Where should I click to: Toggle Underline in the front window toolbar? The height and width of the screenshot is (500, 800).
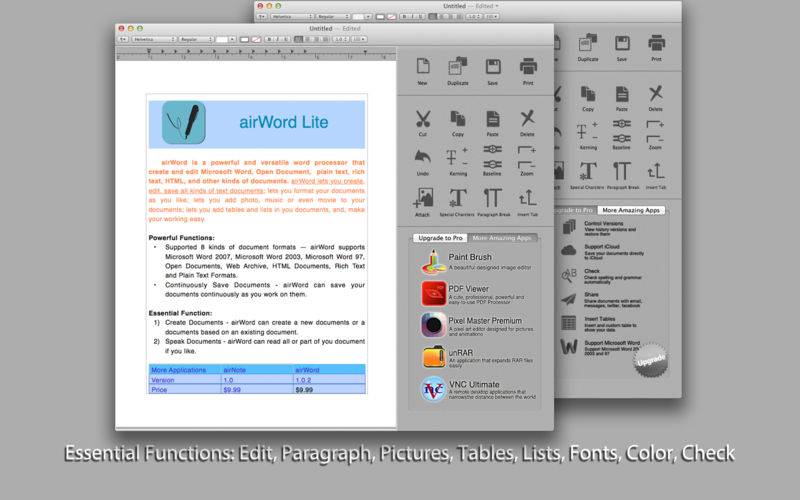coord(286,39)
